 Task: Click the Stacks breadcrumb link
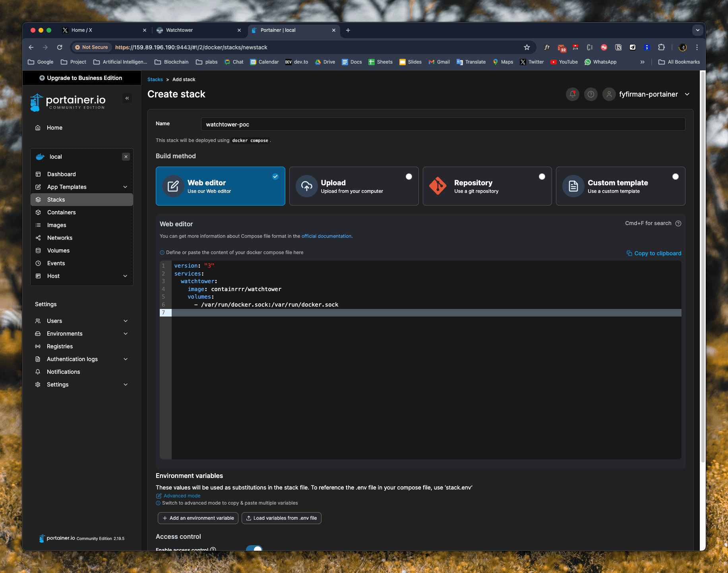tap(155, 80)
